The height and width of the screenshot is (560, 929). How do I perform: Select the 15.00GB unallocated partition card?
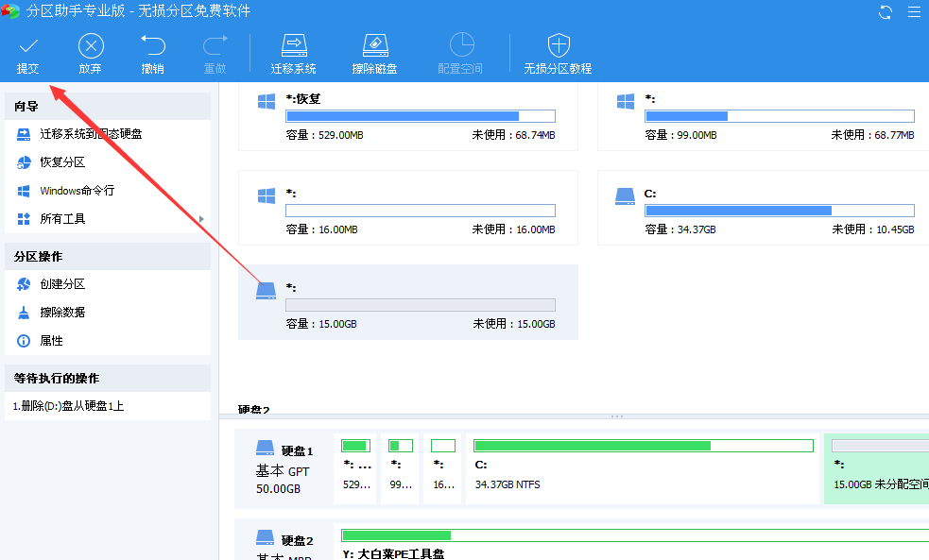pos(407,302)
